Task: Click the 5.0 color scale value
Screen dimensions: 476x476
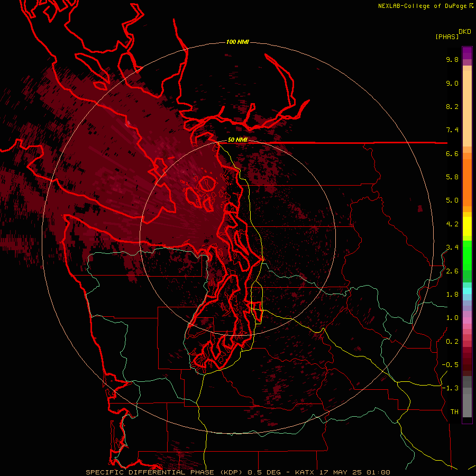Action: (x=452, y=200)
